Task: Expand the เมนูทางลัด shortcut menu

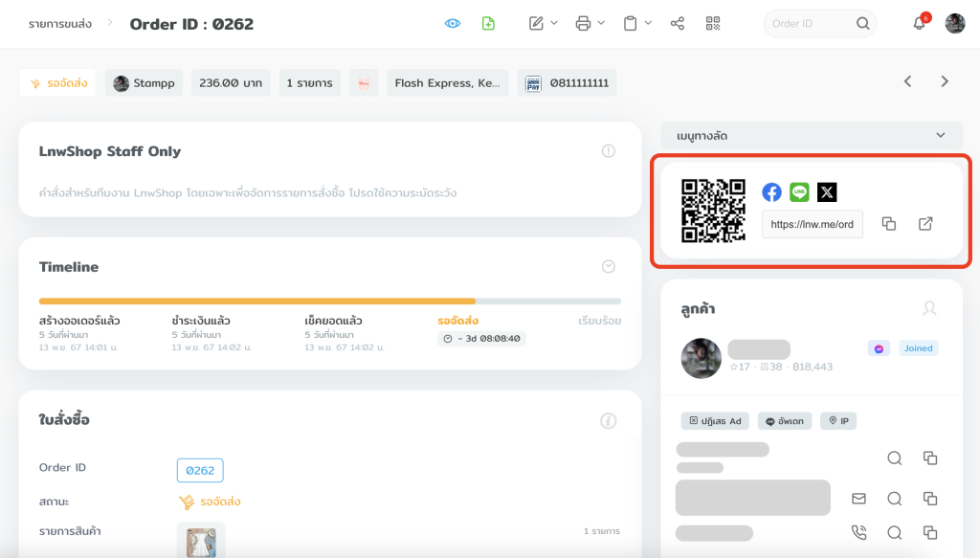Action: (x=811, y=136)
